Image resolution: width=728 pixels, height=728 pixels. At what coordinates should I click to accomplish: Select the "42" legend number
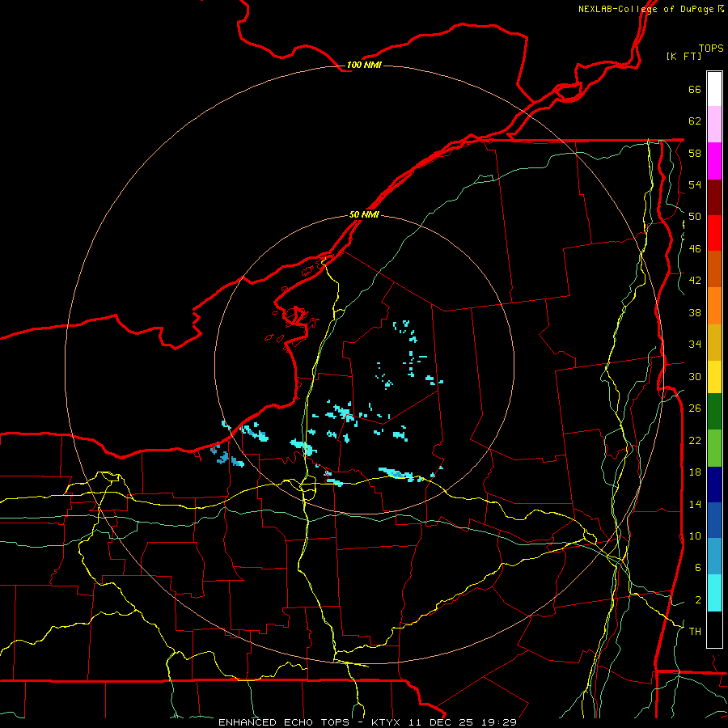click(695, 281)
